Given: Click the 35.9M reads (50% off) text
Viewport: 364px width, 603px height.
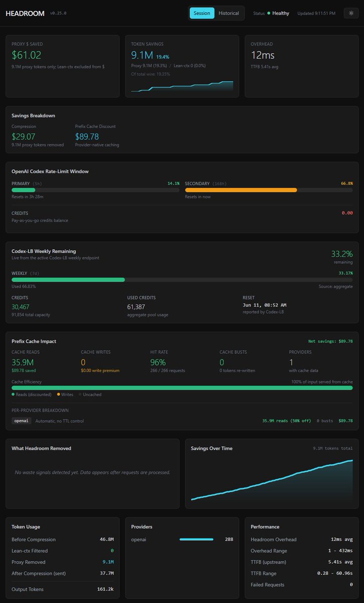Looking at the screenshot, I should (287, 421).
